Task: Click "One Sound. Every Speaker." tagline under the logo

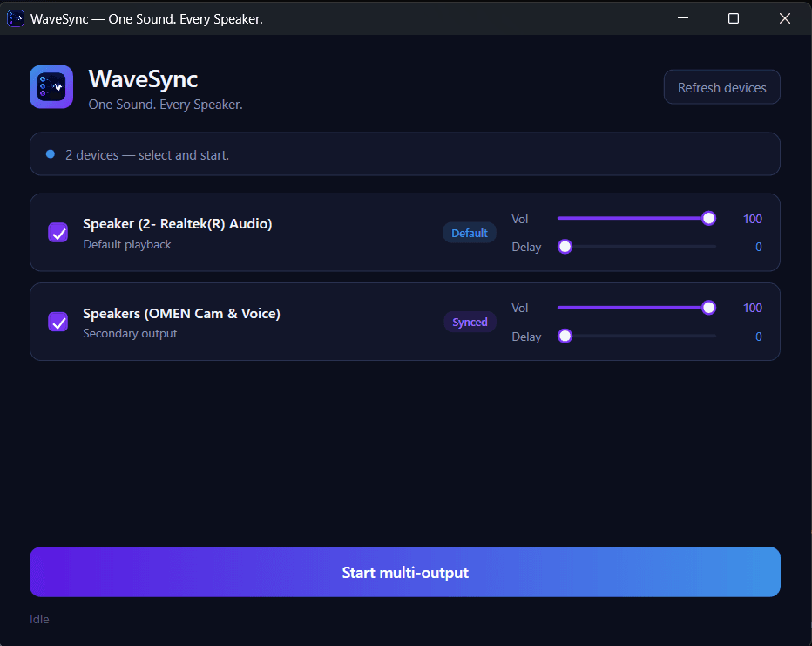Action: [x=166, y=105]
